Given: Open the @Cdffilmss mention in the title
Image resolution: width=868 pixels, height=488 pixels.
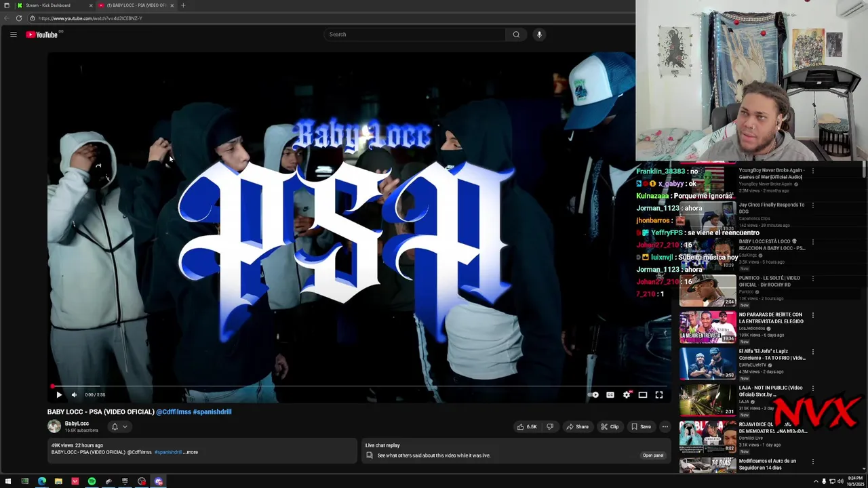Looking at the screenshot, I should click(174, 411).
